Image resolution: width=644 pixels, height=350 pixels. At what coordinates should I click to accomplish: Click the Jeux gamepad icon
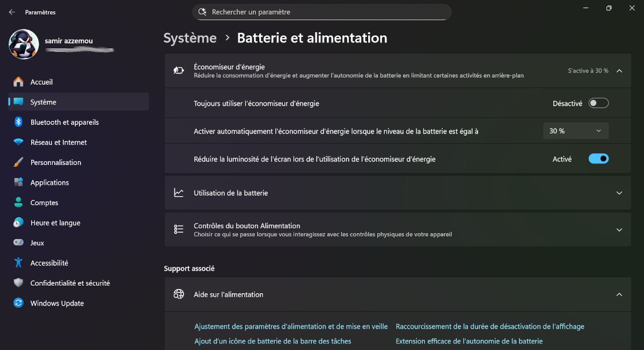(x=19, y=243)
